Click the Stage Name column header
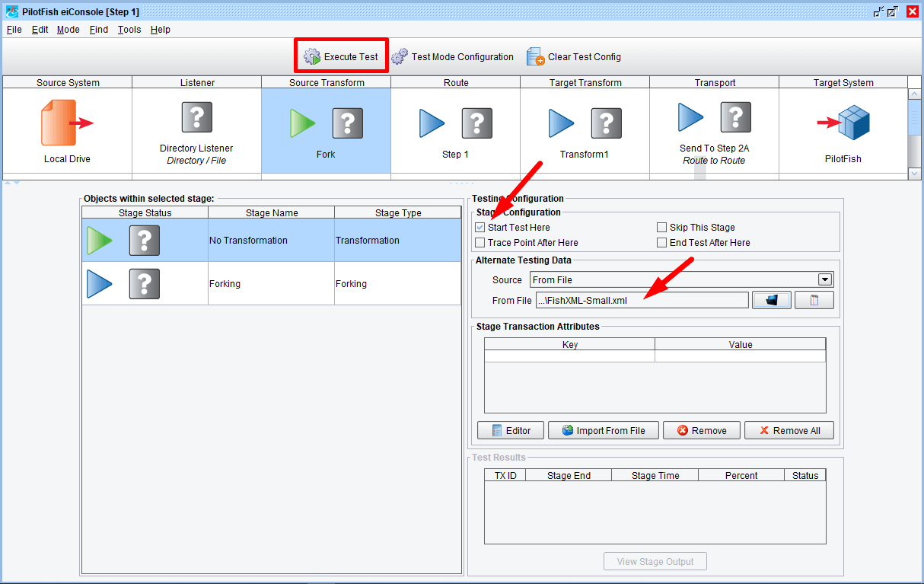 [271, 212]
